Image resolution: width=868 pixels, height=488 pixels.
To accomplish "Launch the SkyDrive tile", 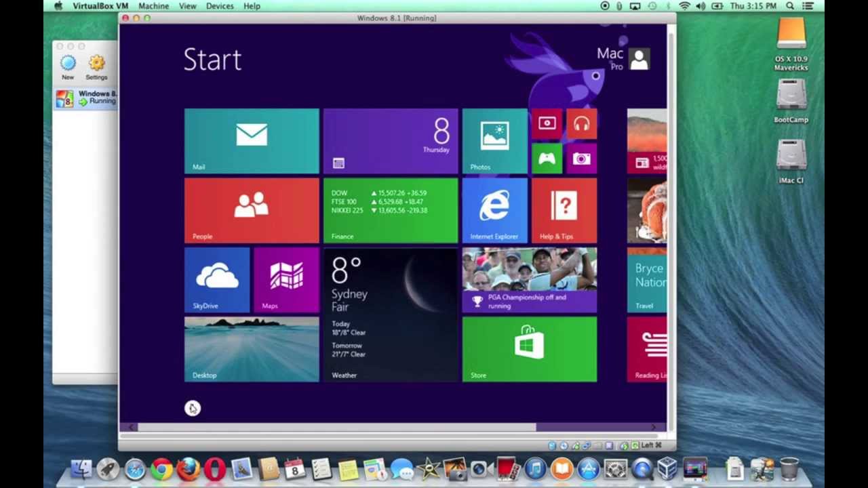I will pyautogui.click(x=217, y=280).
